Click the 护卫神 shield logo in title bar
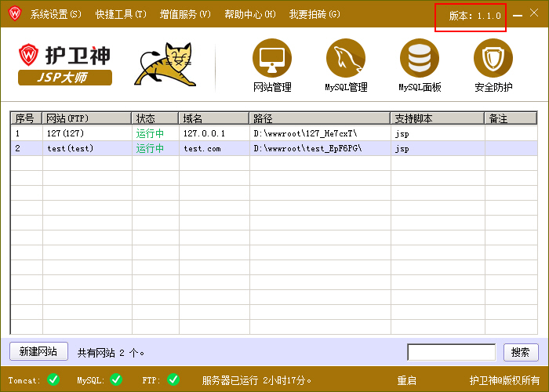 click(15, 14)
